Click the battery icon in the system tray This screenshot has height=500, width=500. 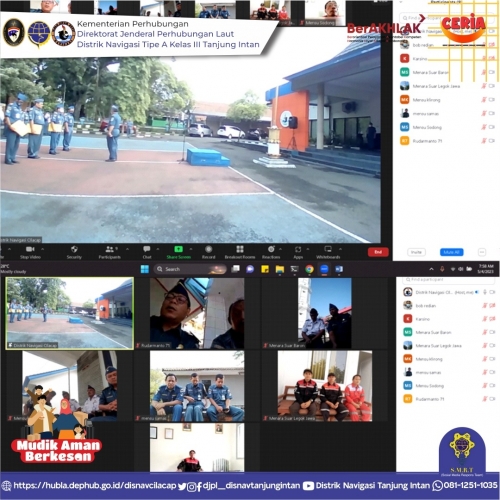tap(469, 269)
